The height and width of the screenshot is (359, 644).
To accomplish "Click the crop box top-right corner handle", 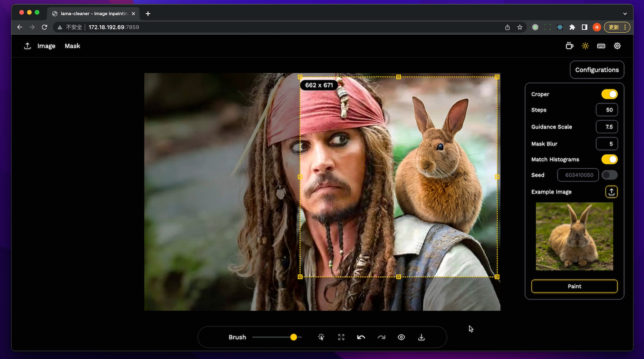I will [497, 77].
